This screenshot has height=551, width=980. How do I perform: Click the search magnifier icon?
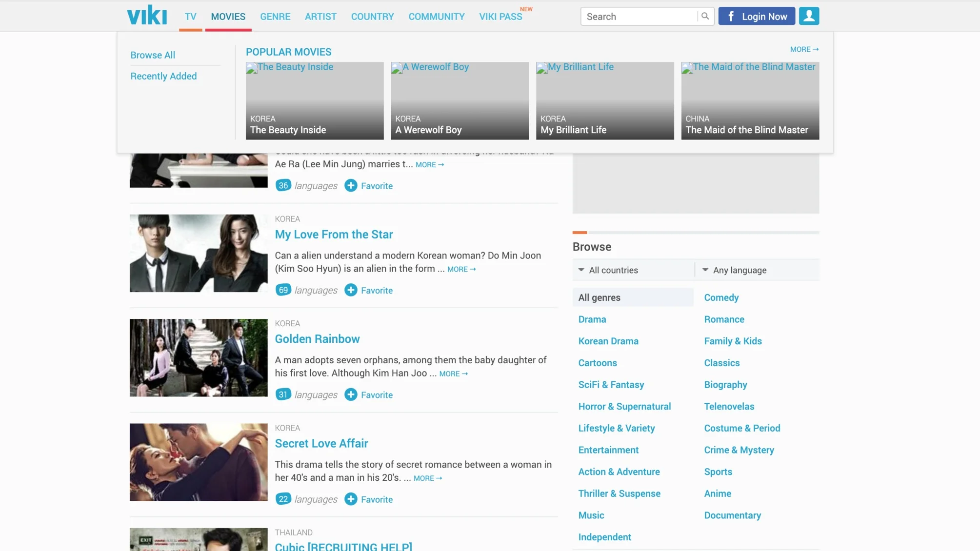click(x=705, y=16)
